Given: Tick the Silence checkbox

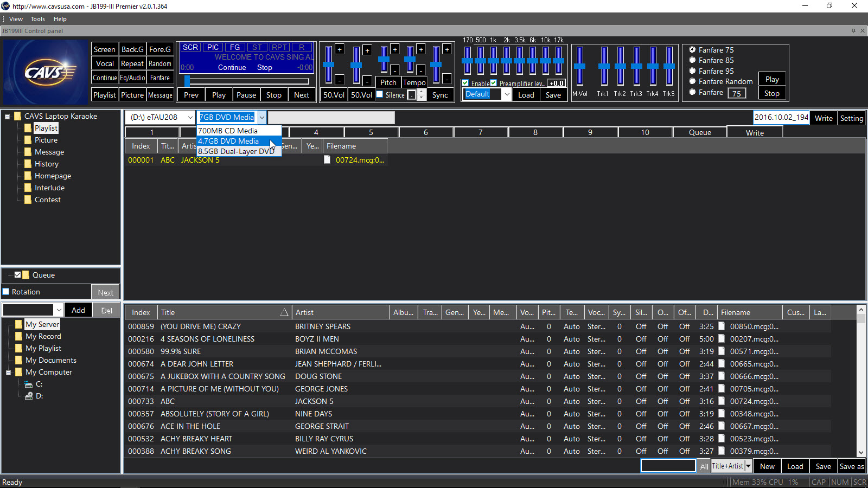Looking at the screenshot, I should [x=380, y=94].
